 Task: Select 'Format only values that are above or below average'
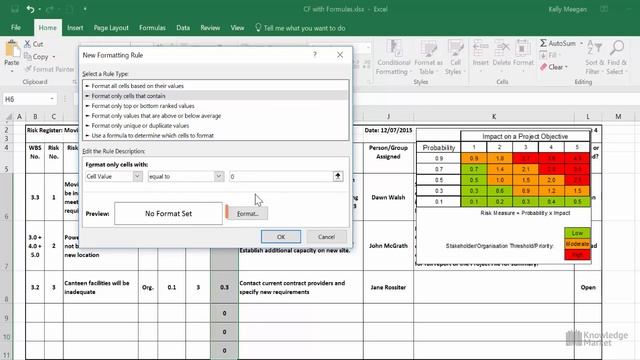click(x=216, y=116)
